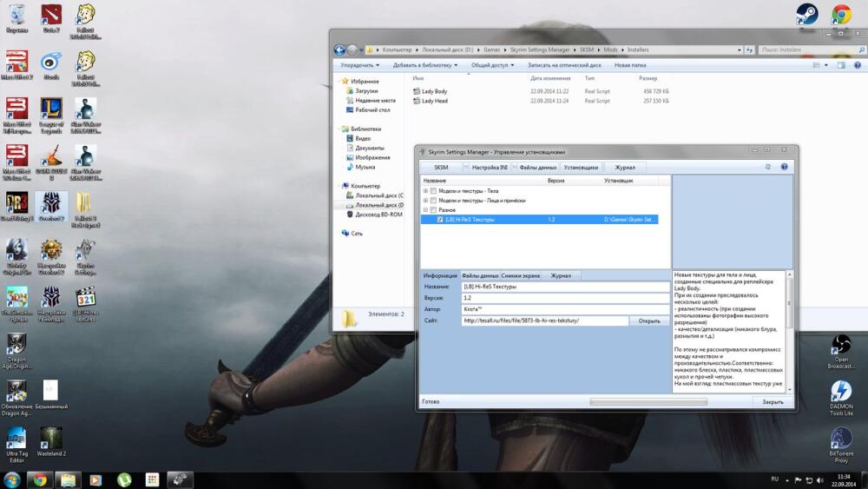Viewport: 868px width, 489px height.
Task: Select the Безымянный blank file on desktop
Action: [51, 394]
